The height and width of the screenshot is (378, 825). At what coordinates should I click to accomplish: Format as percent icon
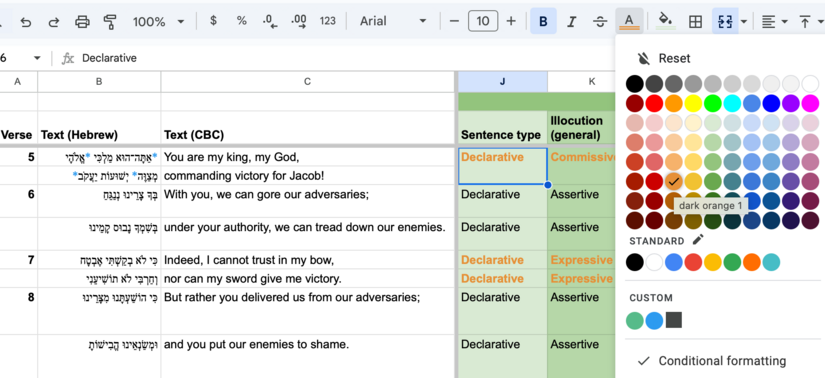click(242, 21)
